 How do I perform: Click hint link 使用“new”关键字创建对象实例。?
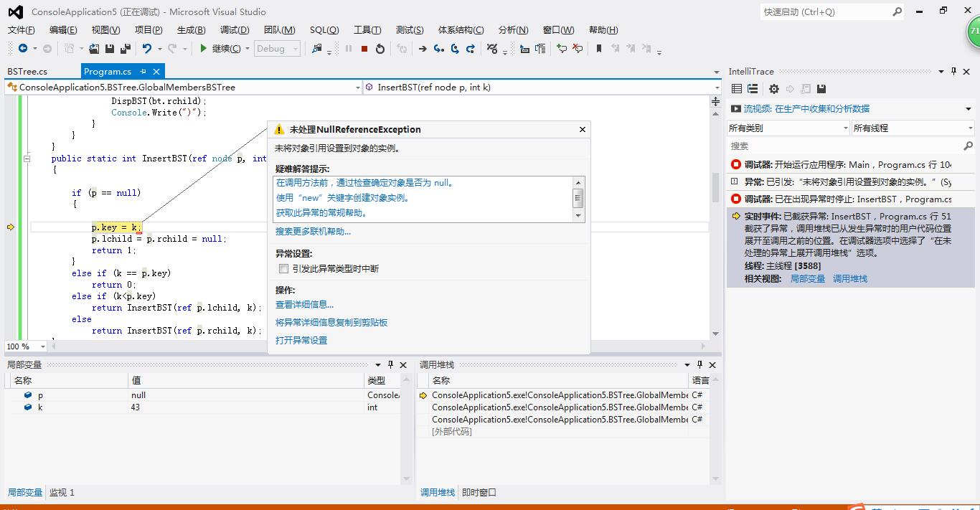pyautogui.click(x=343, y=198)
